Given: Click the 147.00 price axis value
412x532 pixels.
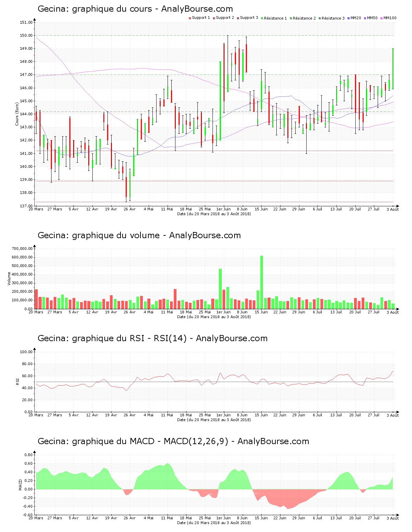Looking at the screenshot, I should 26,75.
